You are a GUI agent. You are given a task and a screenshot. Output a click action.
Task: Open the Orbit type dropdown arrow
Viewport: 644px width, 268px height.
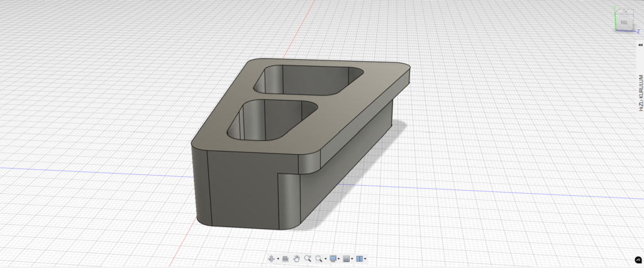[x=278, y=259]
